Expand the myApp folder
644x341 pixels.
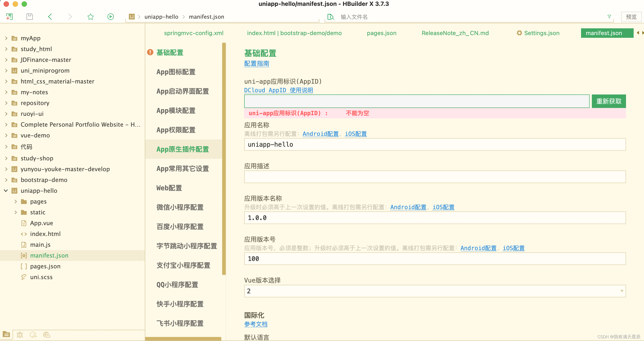click(x=6, y=38)
